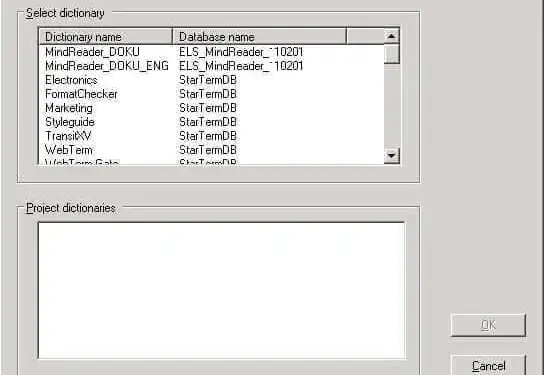
Task: Select the TransitXV dictionary
Action: pos(68,136)
